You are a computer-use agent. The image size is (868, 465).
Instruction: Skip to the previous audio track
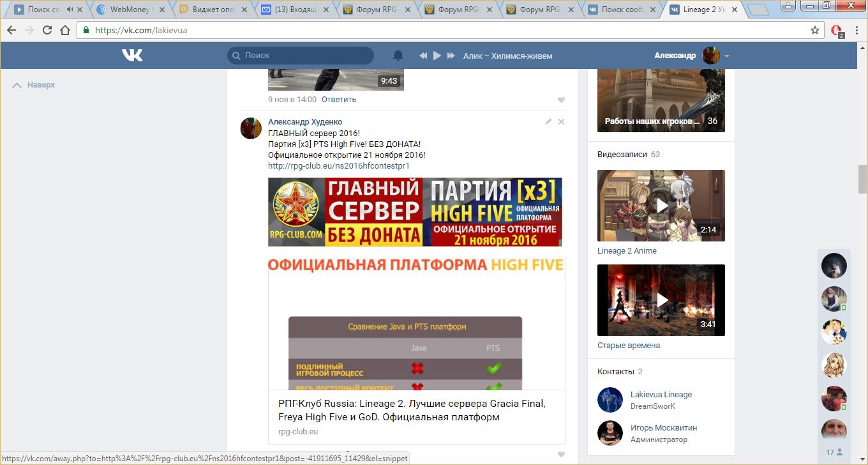point(423,56)
